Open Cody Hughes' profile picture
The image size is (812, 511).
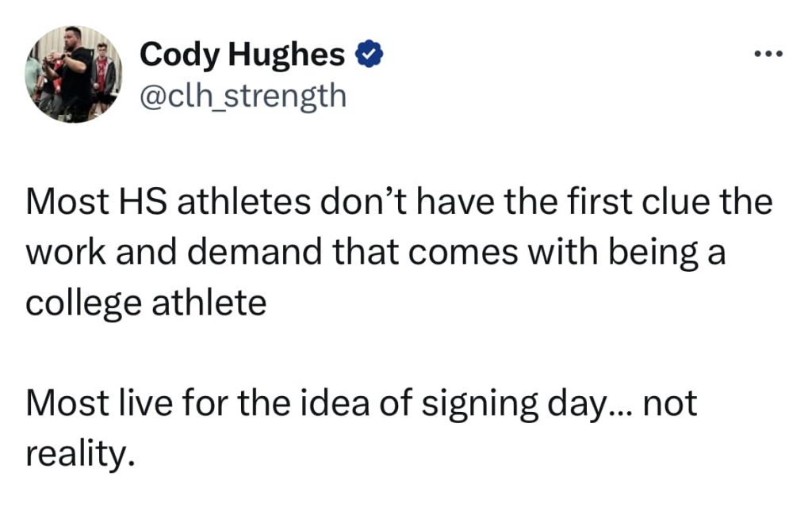pos(74,74)
